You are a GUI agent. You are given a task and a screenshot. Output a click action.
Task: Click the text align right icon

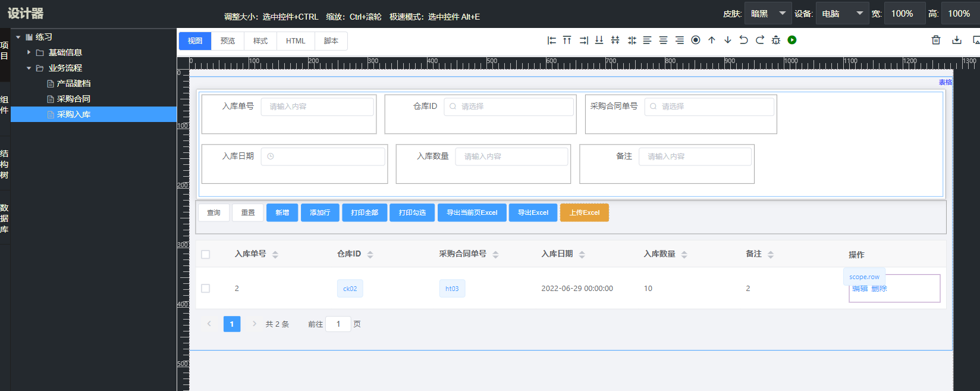(x=680, y=40)
